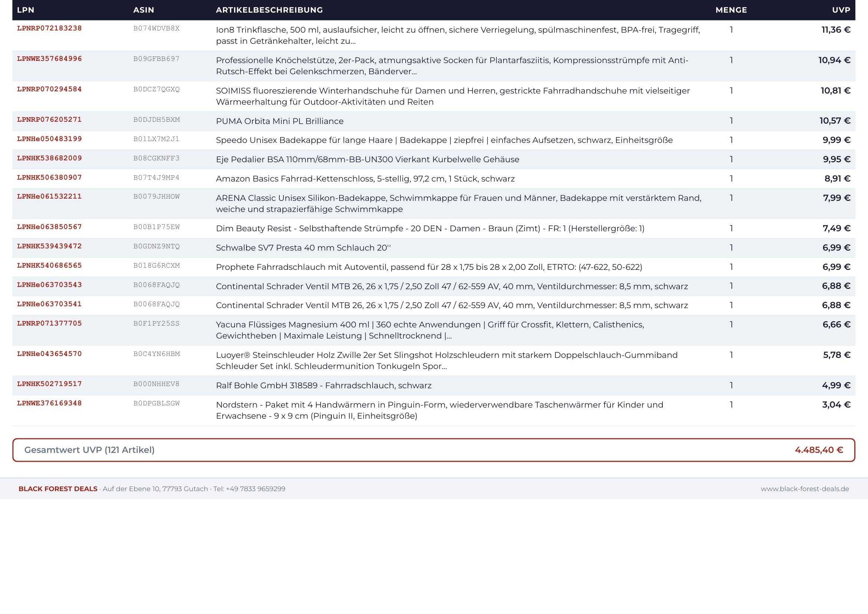
Task: Click the 5,78 € price of Luoyer Steinschleuder
Action: pyautogui.click(x=836, y=355)
